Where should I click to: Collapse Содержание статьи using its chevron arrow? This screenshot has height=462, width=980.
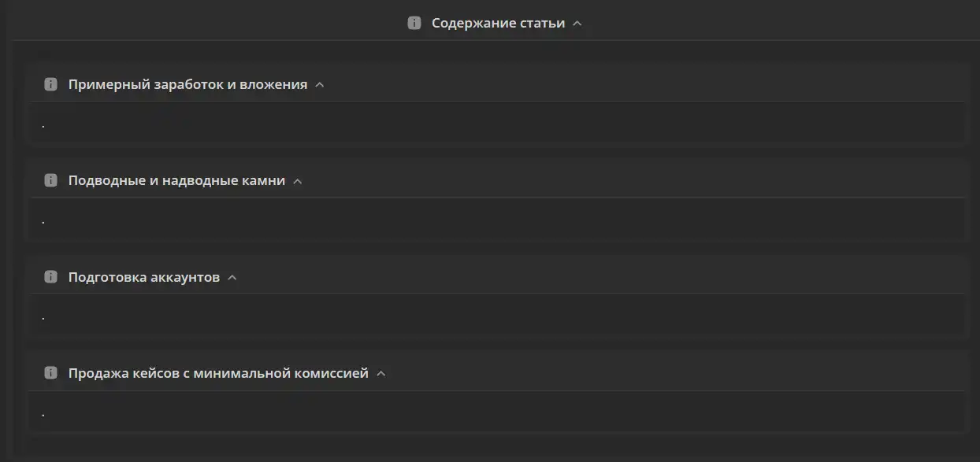577,24
